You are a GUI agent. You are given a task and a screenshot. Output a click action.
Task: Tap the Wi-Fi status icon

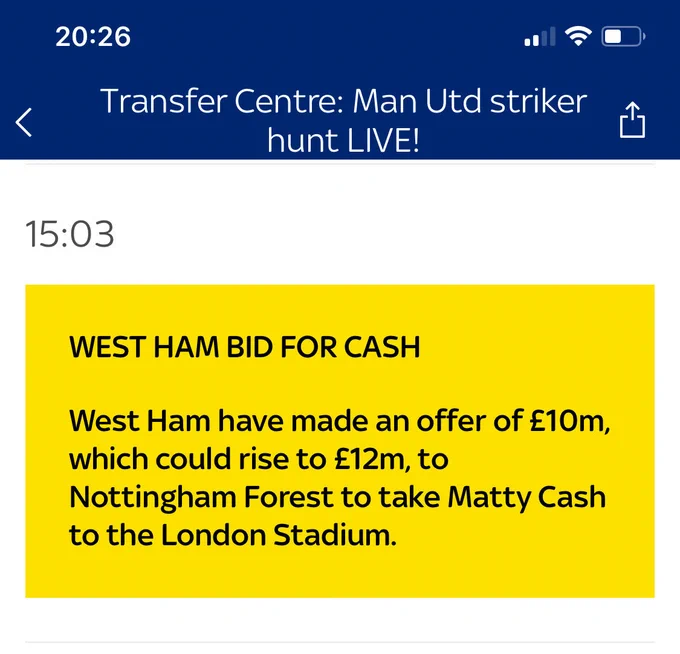[578, 36]
